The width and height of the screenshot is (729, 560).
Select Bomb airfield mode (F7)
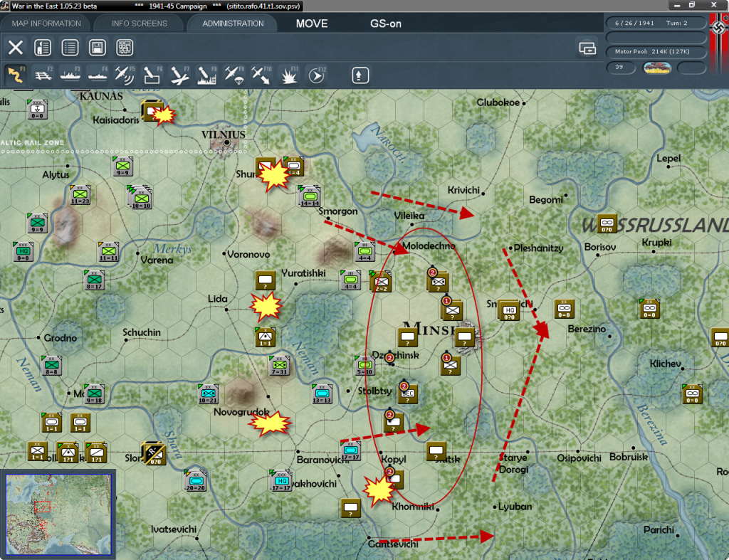pyautogui.click(x=179, y=75)
